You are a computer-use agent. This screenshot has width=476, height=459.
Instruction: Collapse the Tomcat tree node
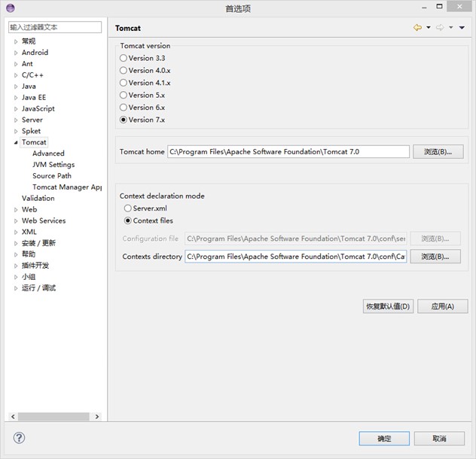(16, 142)
